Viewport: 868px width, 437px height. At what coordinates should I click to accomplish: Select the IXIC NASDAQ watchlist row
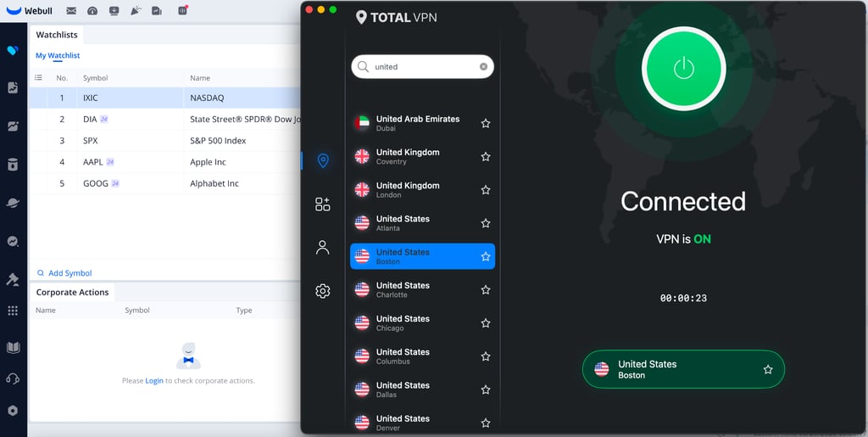tap(164, 98)
